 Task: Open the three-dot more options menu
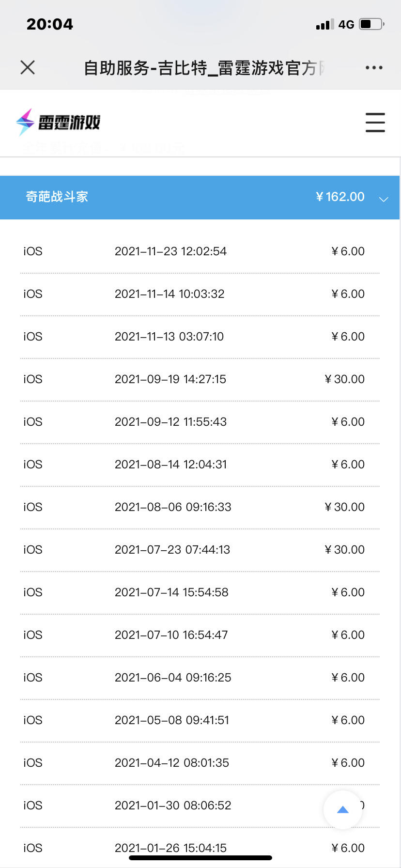(x=374, y=68)
